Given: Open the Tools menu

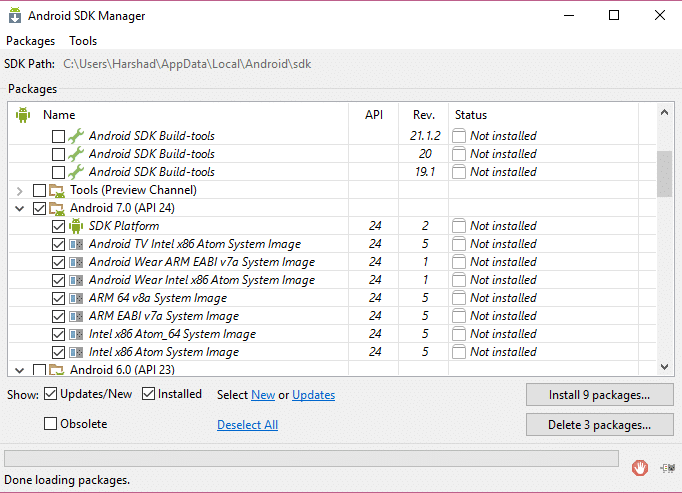Looking at the screenshot, I should (x=83, y=41).
